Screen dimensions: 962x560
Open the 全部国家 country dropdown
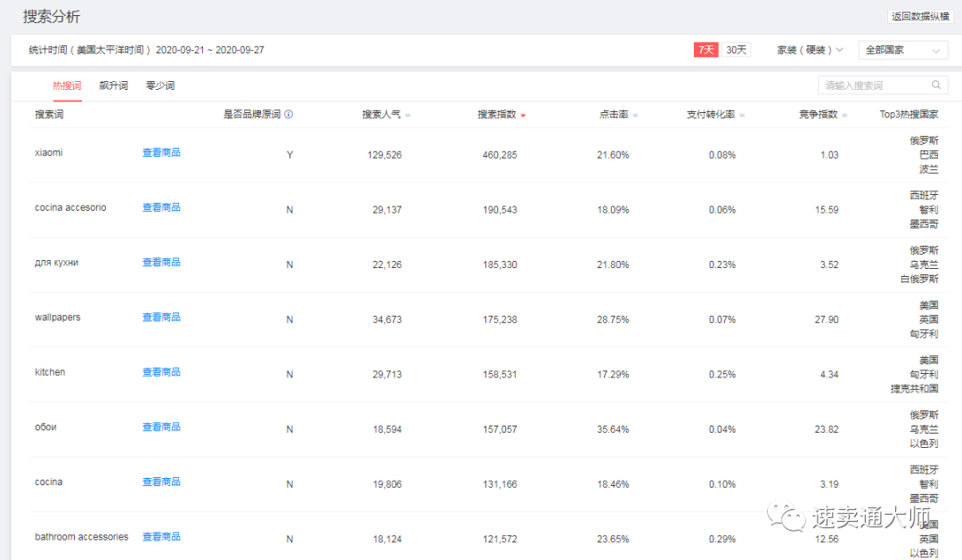tap(902, 51)
